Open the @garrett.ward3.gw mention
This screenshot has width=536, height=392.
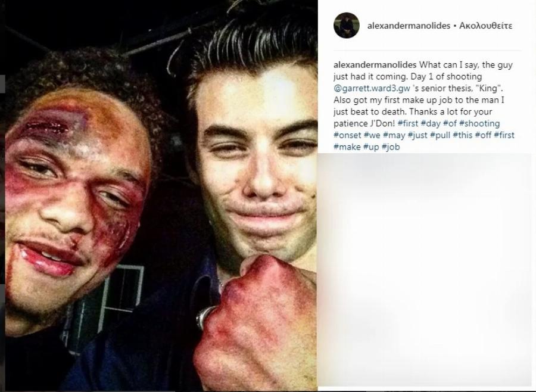pyautogui.click(x=372, y=88)
